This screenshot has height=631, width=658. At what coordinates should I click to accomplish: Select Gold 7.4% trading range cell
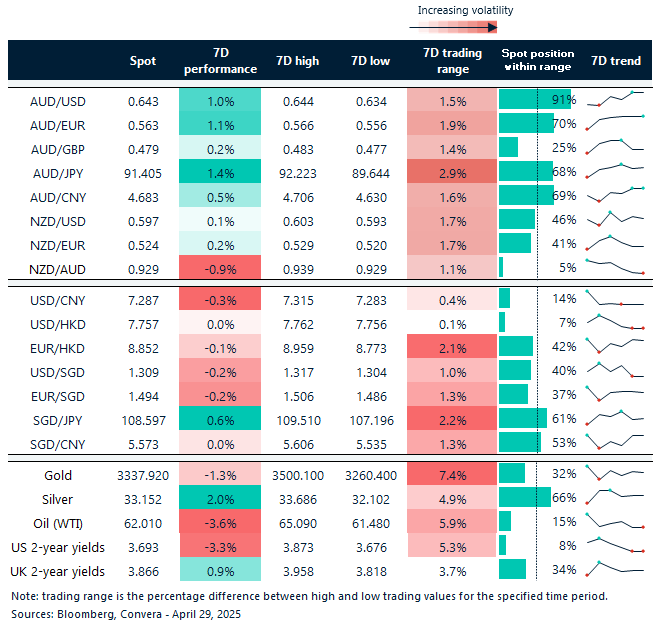(x=452, y=473)
